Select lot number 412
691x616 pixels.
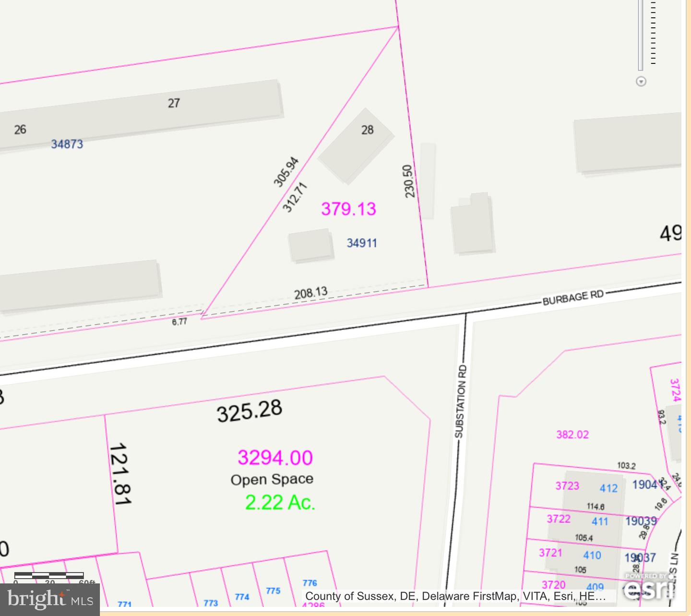pyautogui.click(x=608, y=488)
